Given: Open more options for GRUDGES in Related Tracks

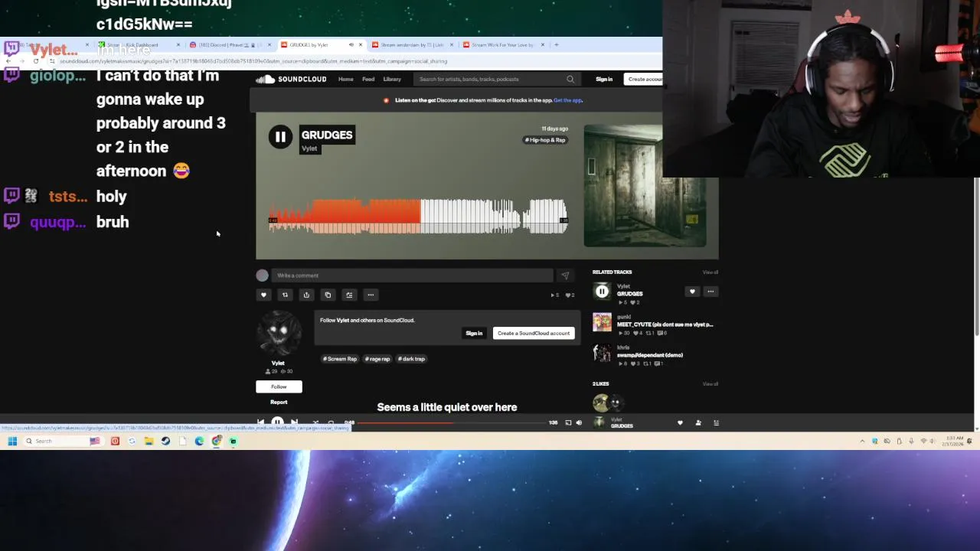Looking at the screenshot, I should point(710,292).
